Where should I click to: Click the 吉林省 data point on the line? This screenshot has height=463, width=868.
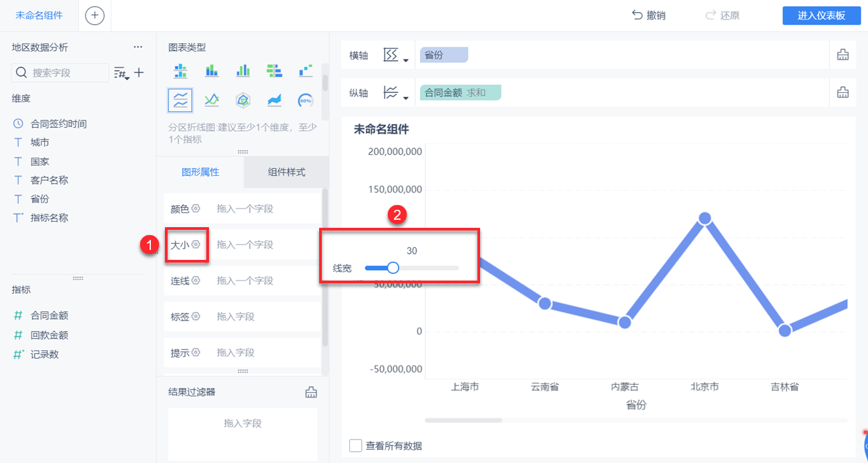tap(785, 330)
